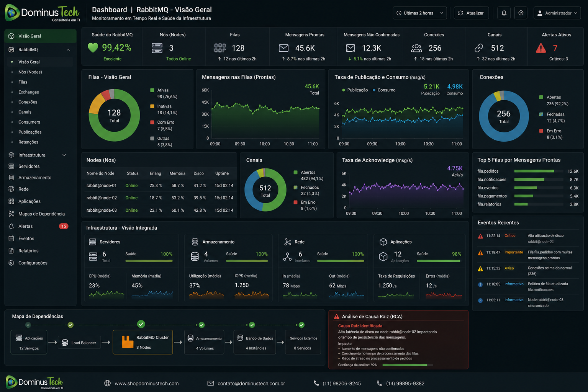This screenshot has width=588, height=392.
Task: Click the fila.pagamentos queue row
Action: [528, 196]
